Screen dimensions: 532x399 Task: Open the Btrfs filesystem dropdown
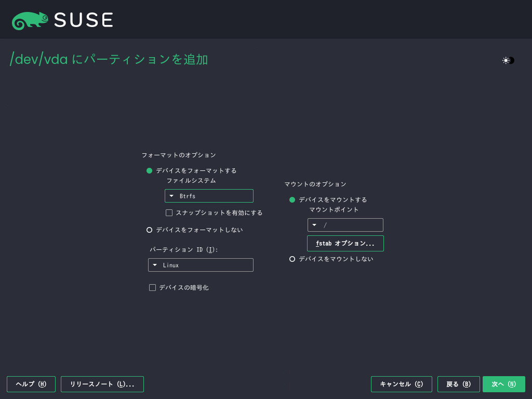tap(209, 196)
